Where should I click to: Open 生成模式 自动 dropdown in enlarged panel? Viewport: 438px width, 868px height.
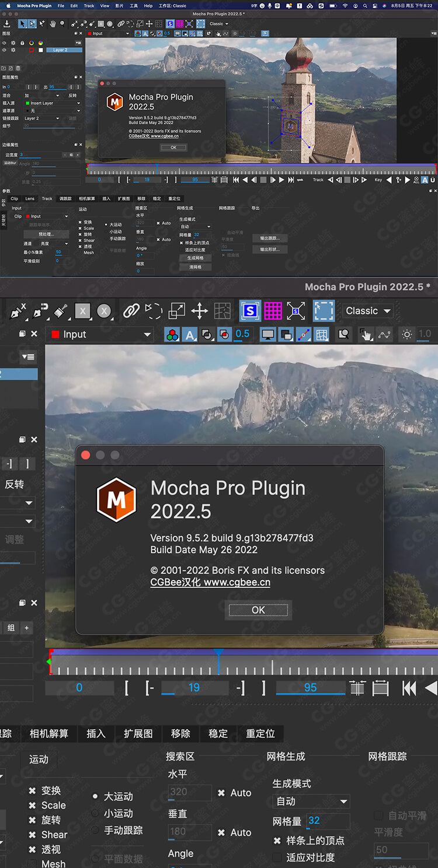tap(312, 801)
